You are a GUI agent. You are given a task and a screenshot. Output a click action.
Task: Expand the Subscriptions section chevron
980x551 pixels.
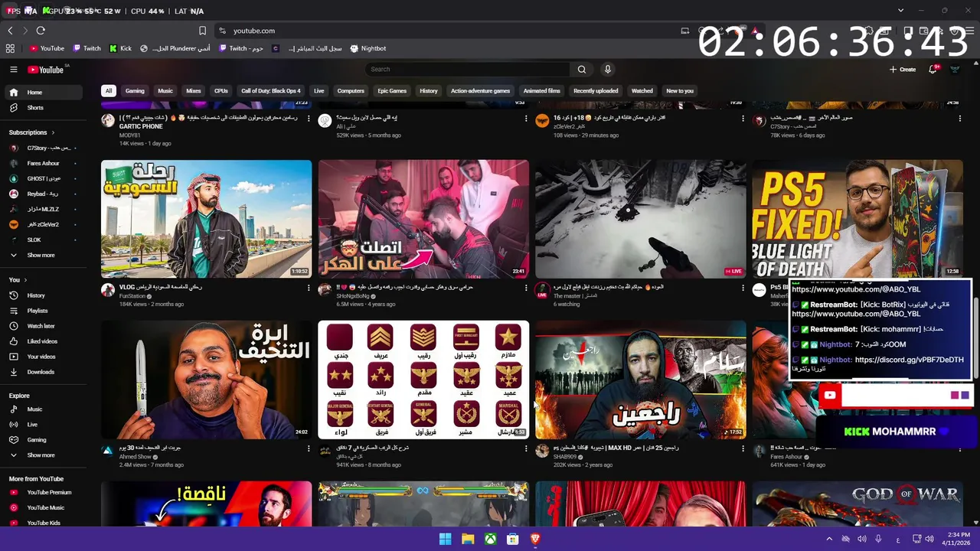52,132
